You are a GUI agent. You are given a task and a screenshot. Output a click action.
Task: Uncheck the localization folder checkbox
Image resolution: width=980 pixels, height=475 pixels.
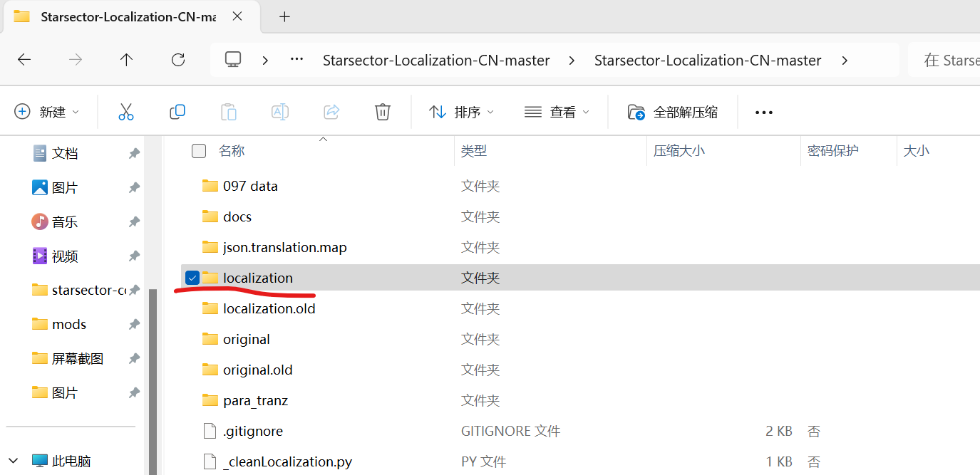point(192,278)
